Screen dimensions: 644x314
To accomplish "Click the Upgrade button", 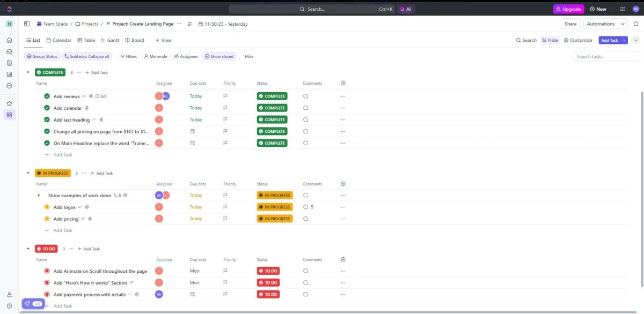I will coord(568,9).
